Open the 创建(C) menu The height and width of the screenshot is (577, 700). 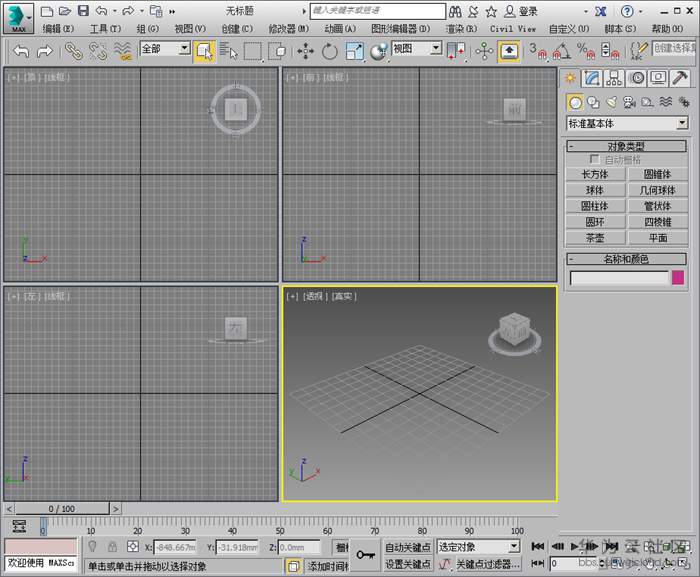coord(237,29)
